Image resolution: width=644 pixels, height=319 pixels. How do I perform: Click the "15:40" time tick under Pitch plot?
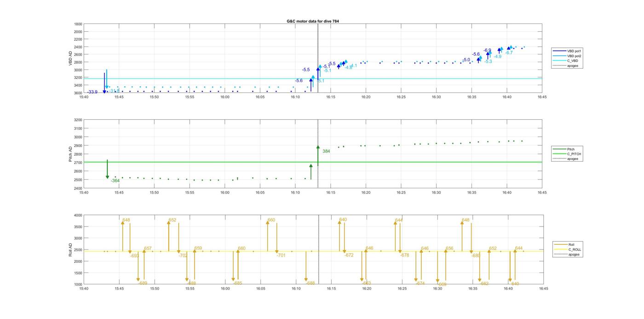point(84,192)
